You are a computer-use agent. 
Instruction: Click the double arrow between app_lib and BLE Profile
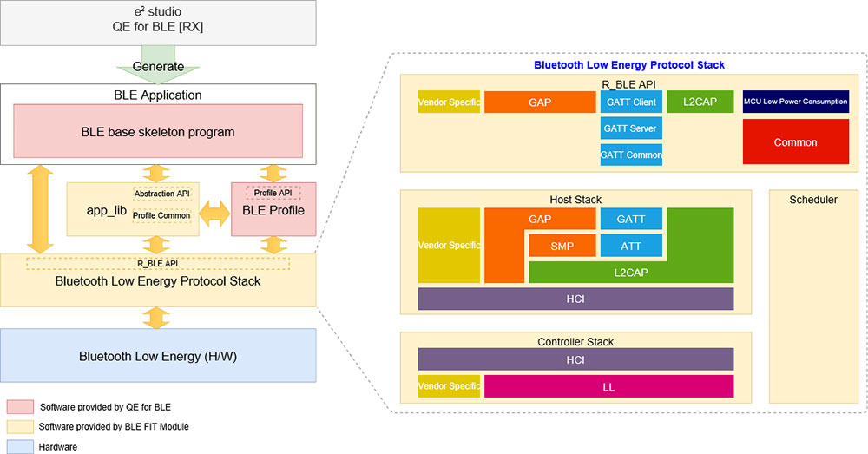[x=214, y=214]
